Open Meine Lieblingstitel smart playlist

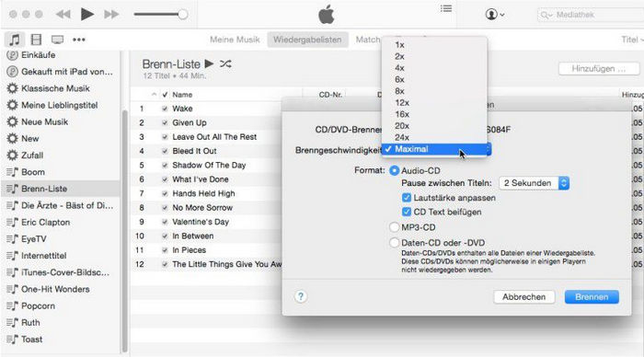click(60, 105)
